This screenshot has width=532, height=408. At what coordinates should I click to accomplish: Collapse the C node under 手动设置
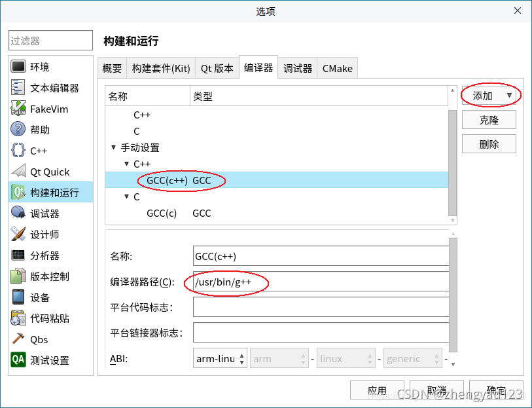[126, 196]
